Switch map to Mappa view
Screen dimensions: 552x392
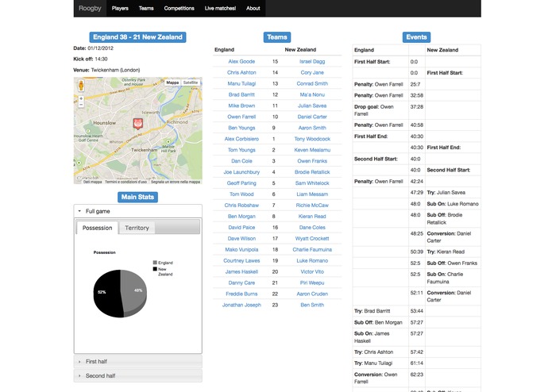172,83
